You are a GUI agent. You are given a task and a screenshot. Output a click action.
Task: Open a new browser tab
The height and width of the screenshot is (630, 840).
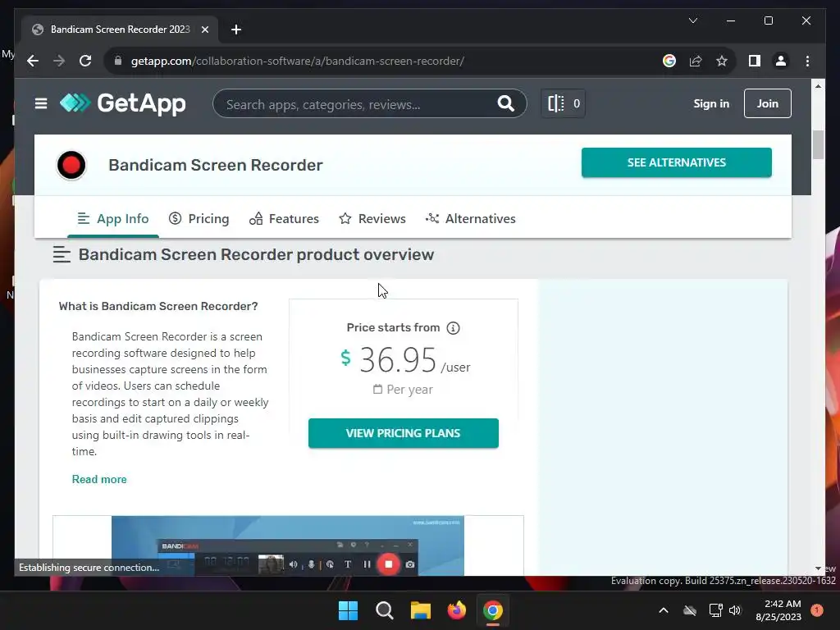[x=236, y=30]
